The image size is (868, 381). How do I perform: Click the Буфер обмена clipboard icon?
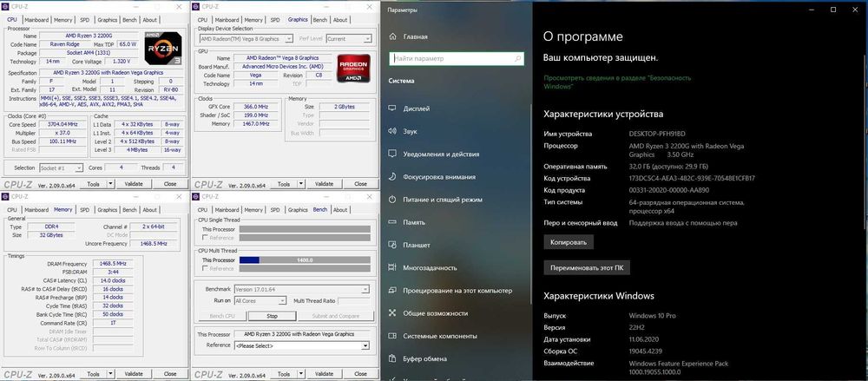(x=392, y=358)
